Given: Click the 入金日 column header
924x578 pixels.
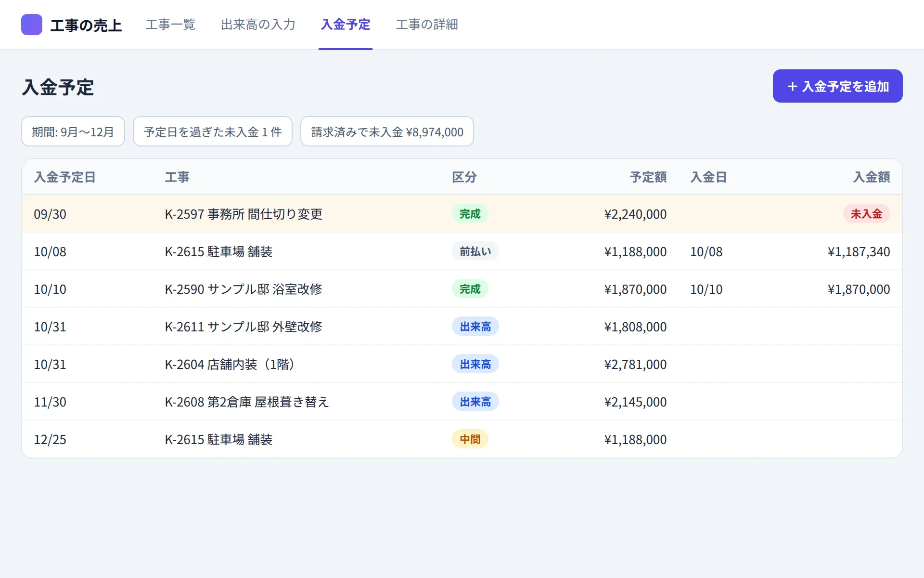Looking at the screenshot, I should click(708, 177).
